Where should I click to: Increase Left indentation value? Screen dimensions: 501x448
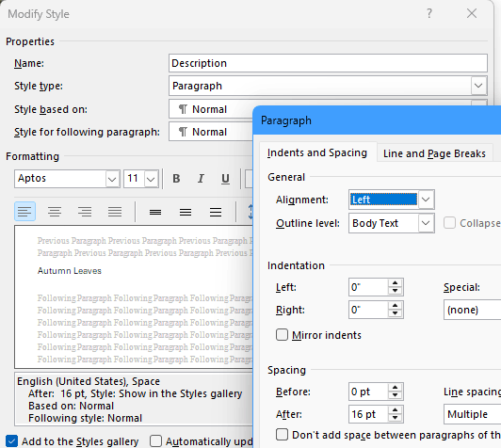coord(396,283)
